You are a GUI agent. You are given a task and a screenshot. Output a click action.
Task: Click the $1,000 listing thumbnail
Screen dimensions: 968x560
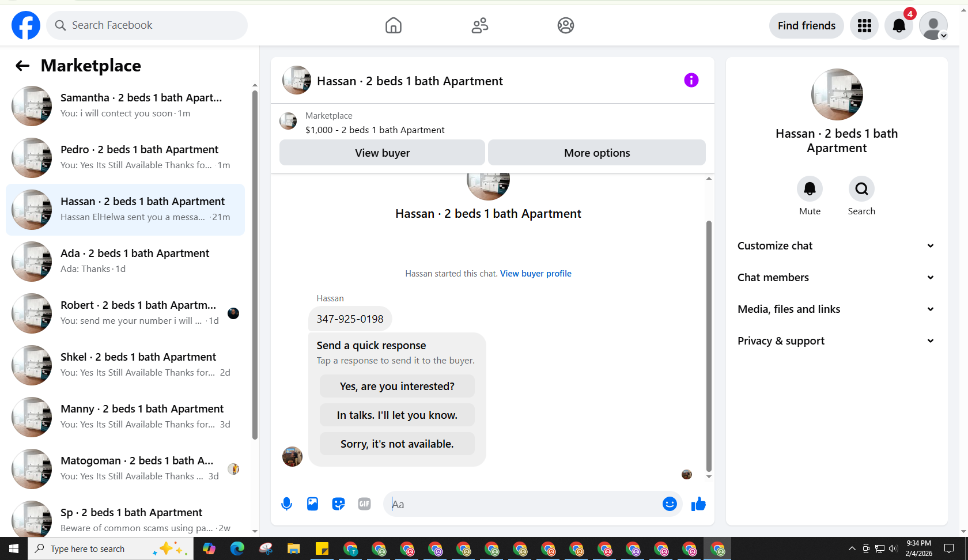pos(288,122)
